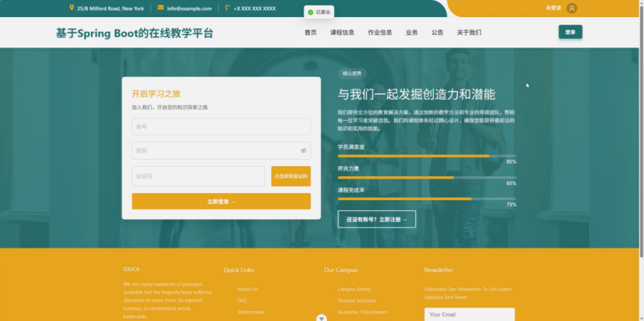
Task: Focus the 账号 input field
Action: click(x=221, y=126)
